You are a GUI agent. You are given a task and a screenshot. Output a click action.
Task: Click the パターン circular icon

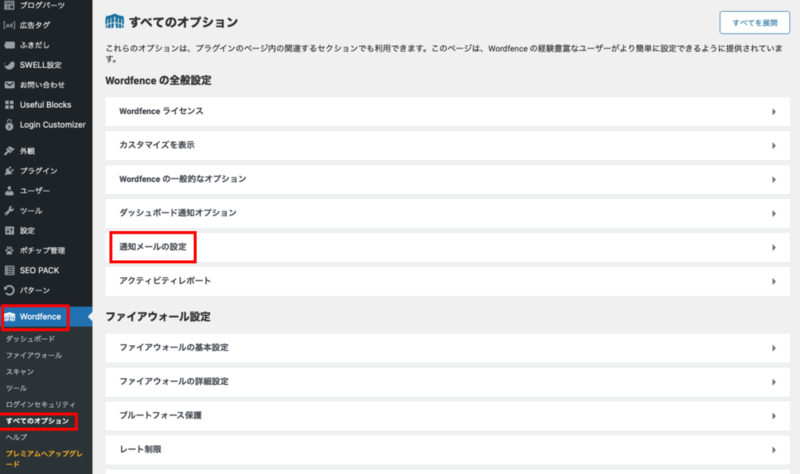point(9,290)
